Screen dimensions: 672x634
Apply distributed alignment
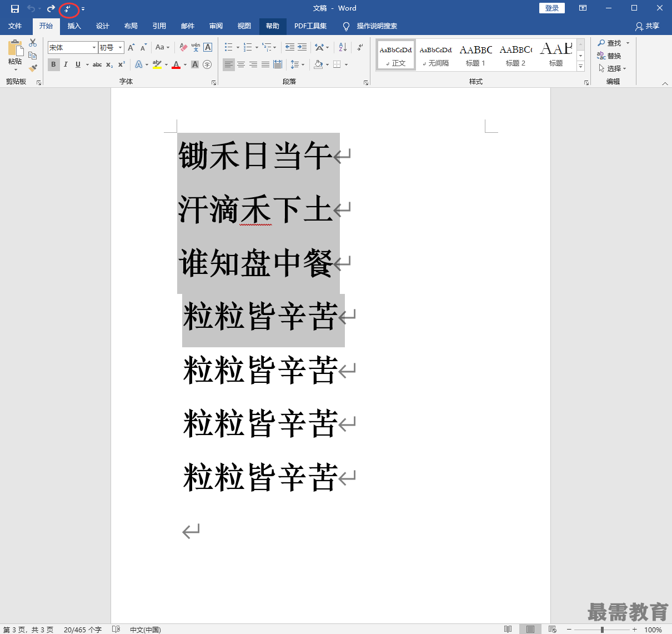click(278, 64)
